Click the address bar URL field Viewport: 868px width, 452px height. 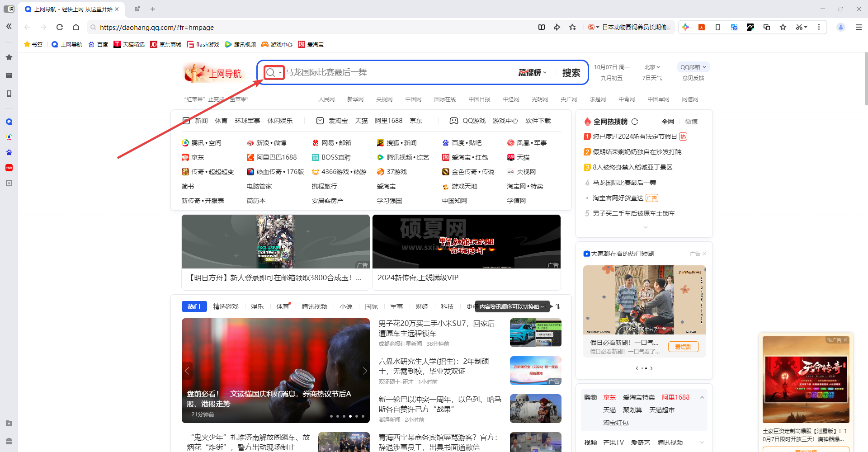[312, 27]
